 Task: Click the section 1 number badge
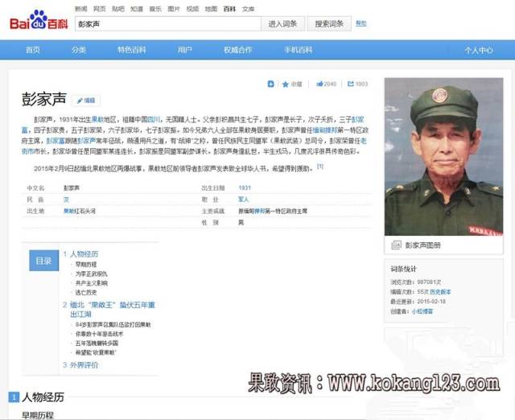click(x=14, y=397)
